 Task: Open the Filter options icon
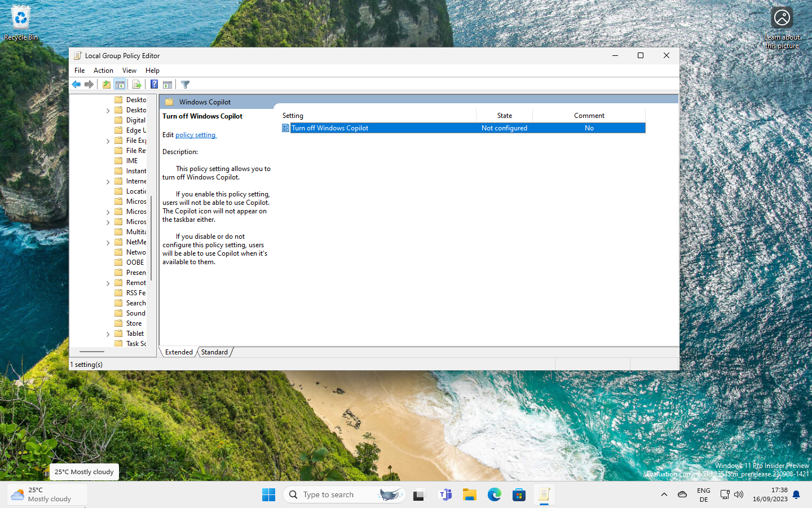click(x=185, y=84)
